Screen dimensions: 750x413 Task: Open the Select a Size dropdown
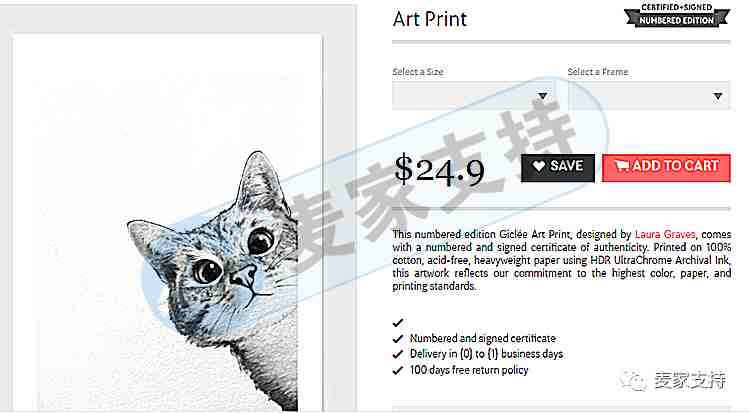473,96
